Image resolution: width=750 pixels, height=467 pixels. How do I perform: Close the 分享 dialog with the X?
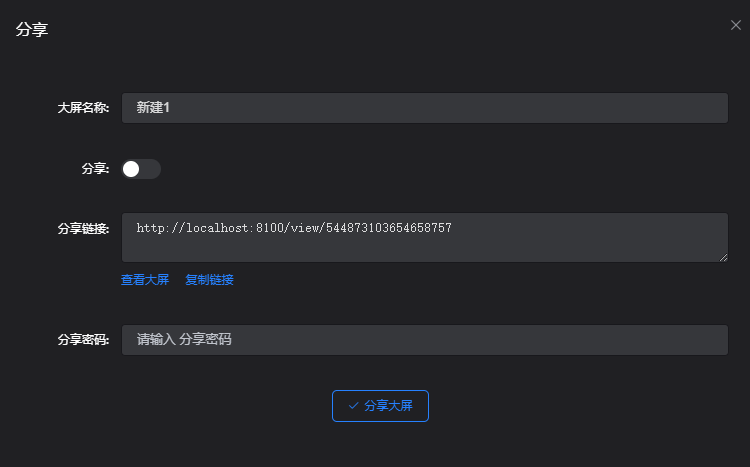(736, 25)
